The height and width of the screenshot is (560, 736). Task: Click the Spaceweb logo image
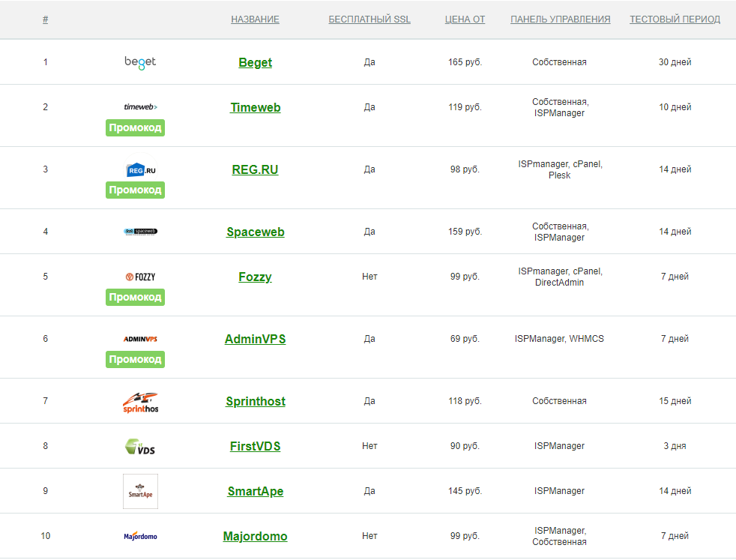(x=140, y=232)
